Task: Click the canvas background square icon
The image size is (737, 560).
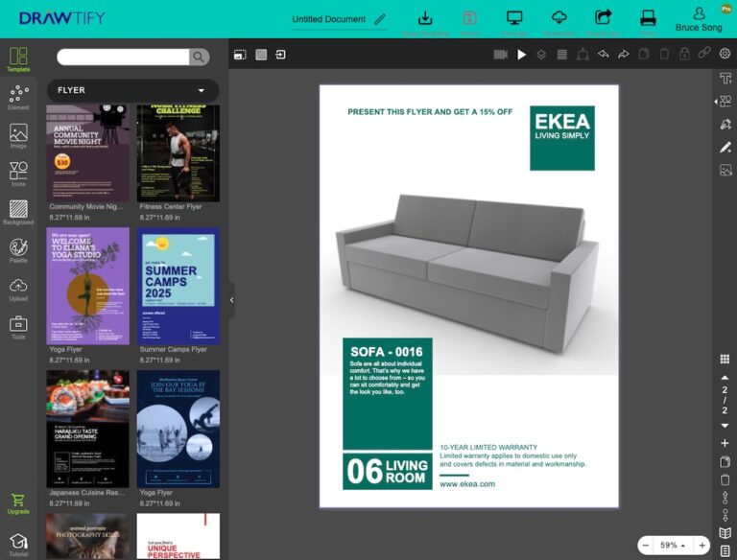Action: click(261, 55)
